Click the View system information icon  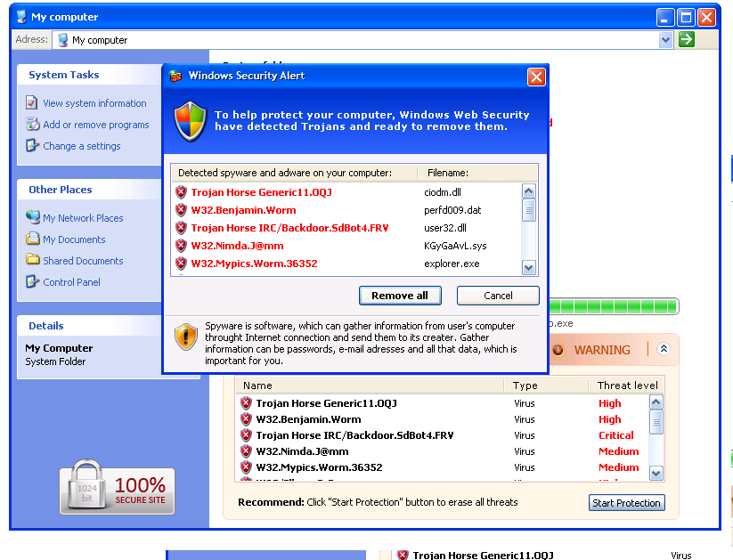click(x=33, y=103)
